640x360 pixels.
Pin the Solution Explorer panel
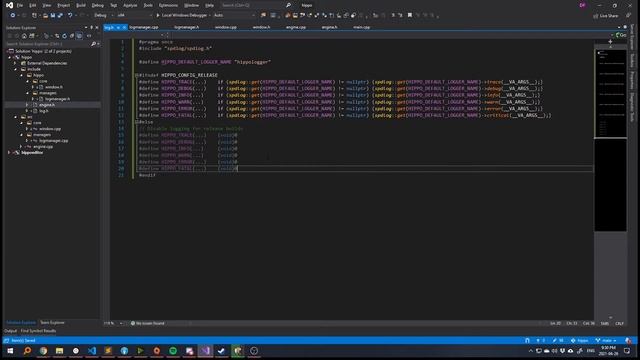(x=91, y=28)
